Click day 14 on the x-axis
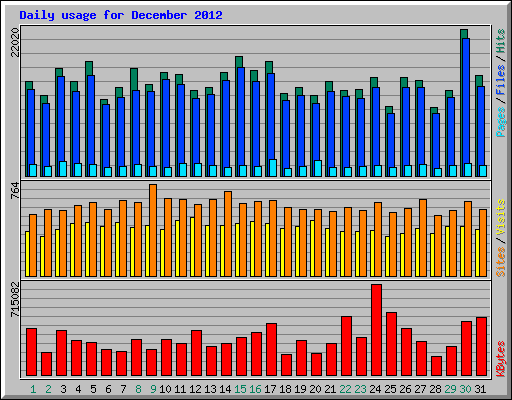Screen dimensions: 512x400 225,389
